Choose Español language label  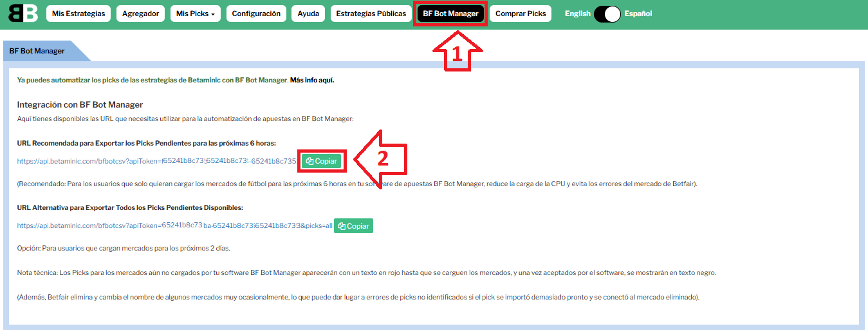coord(638,14)
